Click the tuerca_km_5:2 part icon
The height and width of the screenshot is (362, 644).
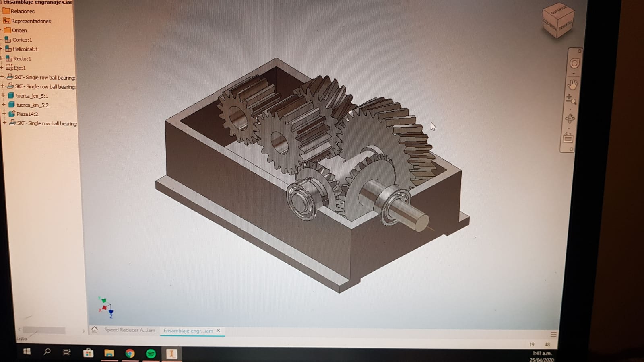tap(12, 105)
